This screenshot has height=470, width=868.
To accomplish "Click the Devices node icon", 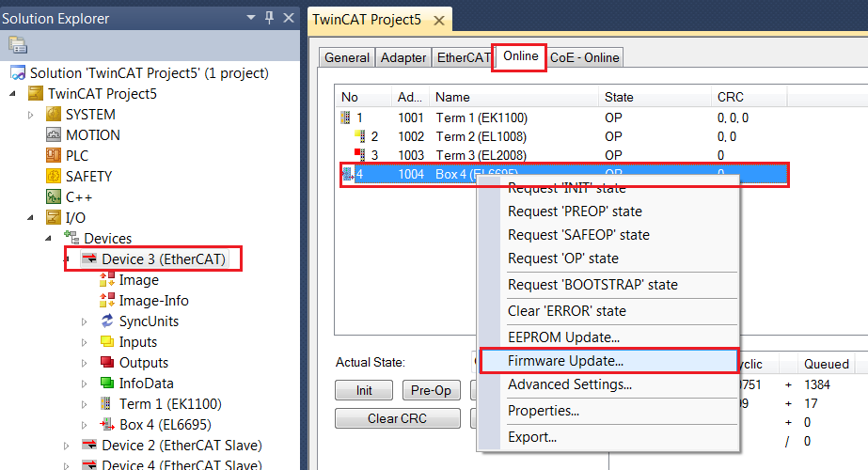I will pos(71,238).
